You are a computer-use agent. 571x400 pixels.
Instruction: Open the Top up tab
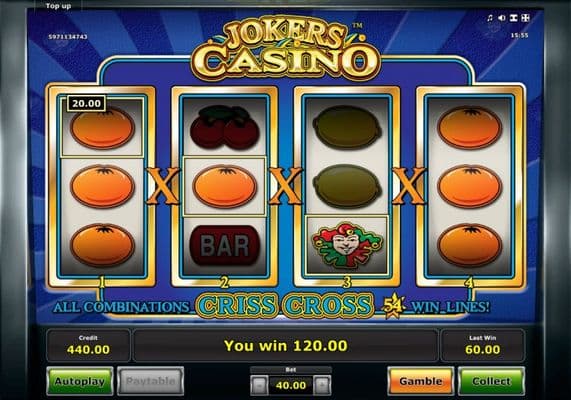tap(58, 6)
